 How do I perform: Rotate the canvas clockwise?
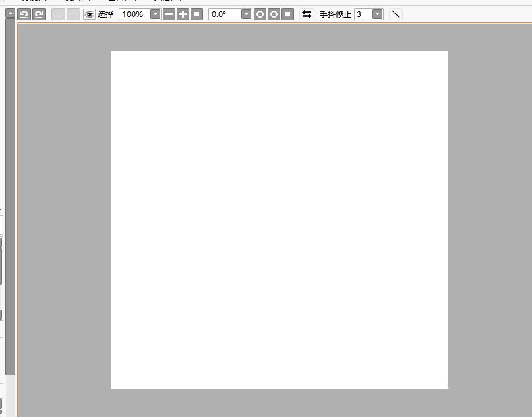point(274,14)
